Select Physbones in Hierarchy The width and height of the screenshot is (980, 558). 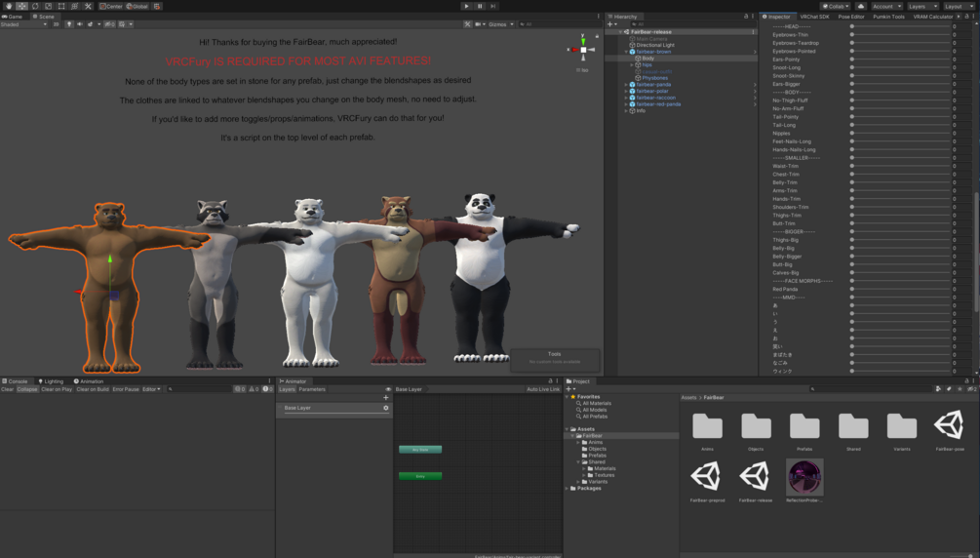pyautogui.click(x=654, y=78)
